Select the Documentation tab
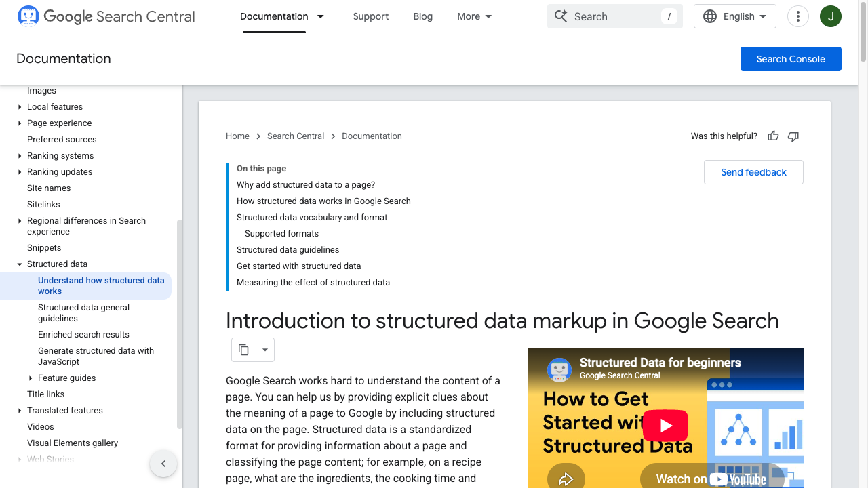The height and width of the screenshot is (488, 868). pos(274,16)
